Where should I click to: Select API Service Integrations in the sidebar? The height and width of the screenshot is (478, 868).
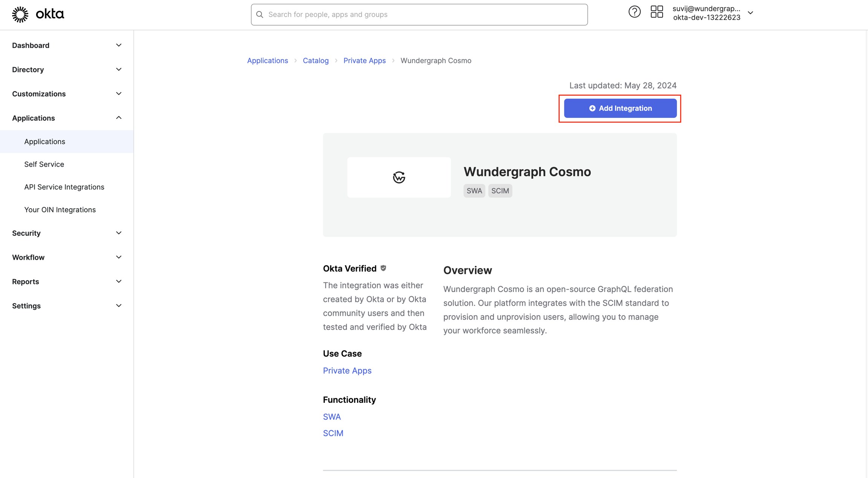click(64, 187)
